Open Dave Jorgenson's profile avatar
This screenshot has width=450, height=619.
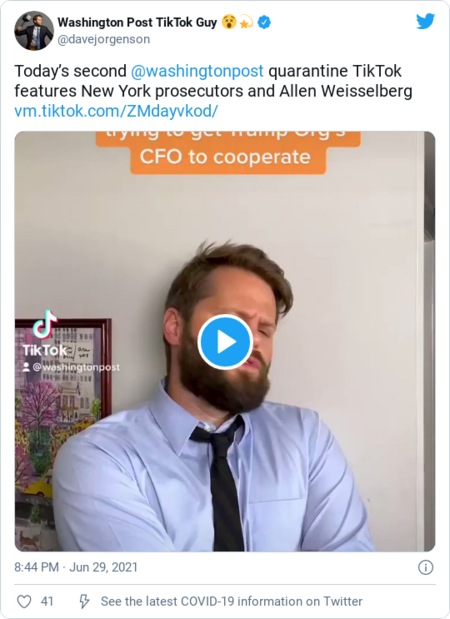tap(34, 31)
